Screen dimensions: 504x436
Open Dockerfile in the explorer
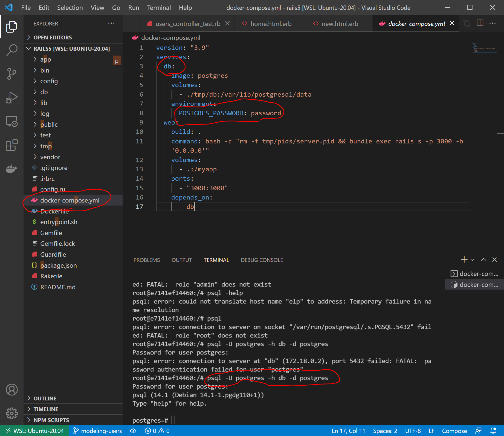73,211
